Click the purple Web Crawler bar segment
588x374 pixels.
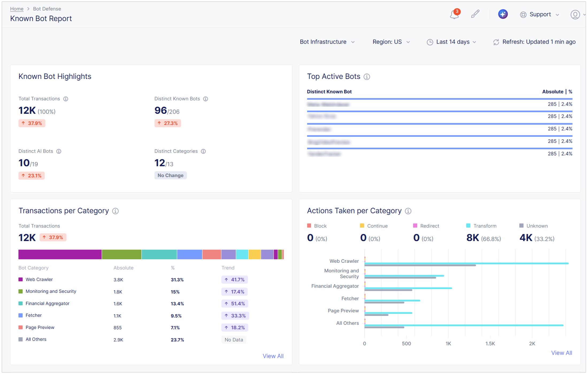point(60,254)
